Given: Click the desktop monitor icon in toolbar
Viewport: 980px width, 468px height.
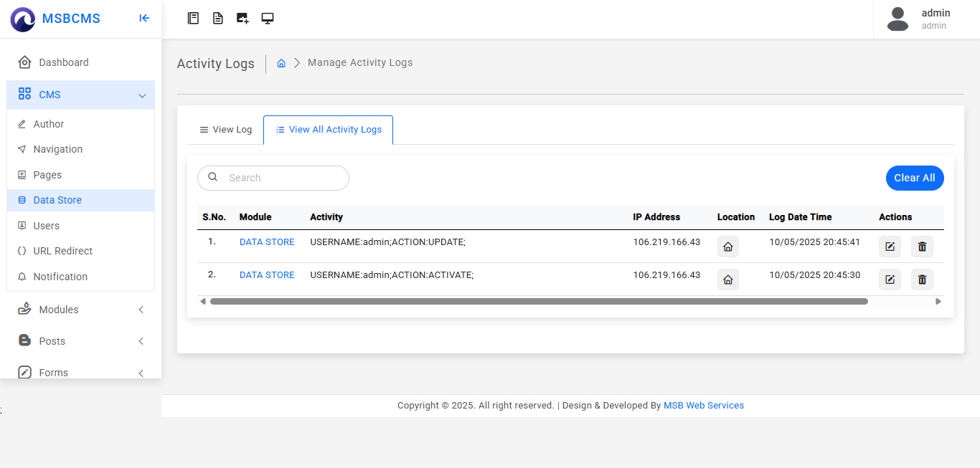Looking at the screenshot, I should coord(268,19).
